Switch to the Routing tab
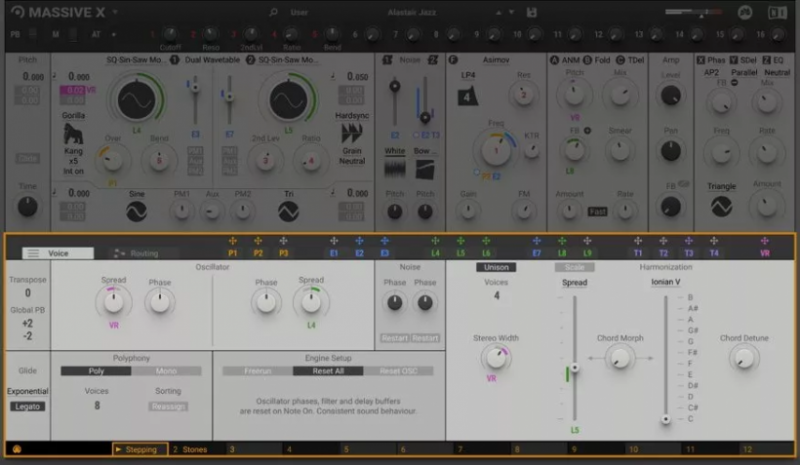The height and width of the screenshot is (465, 800). click(144, 253)
